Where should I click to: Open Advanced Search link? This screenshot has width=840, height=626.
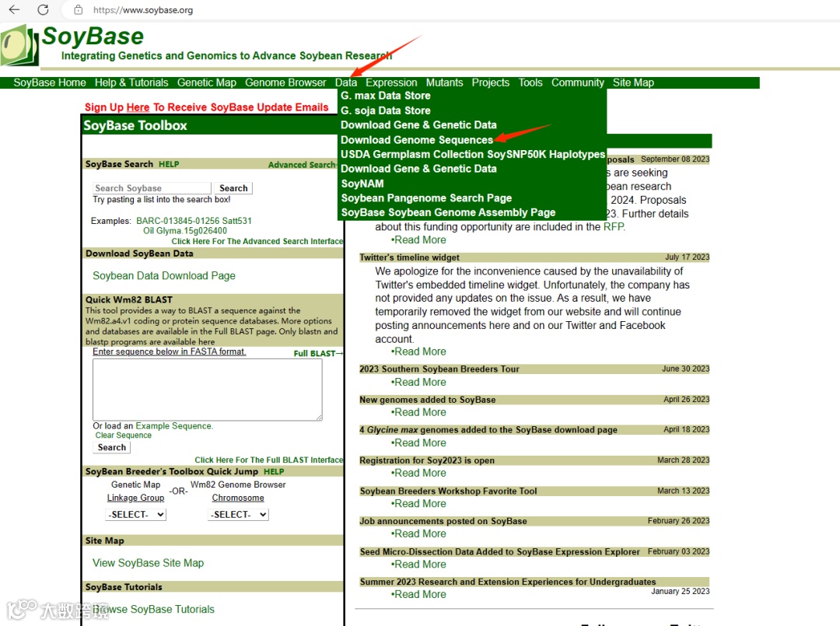[x=302, y=165]
